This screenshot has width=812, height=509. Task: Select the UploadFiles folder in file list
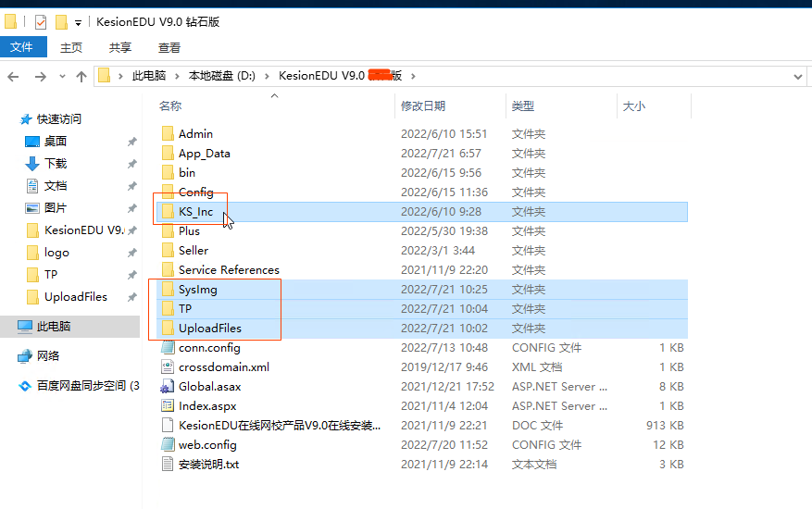click(x=209, y=328)
